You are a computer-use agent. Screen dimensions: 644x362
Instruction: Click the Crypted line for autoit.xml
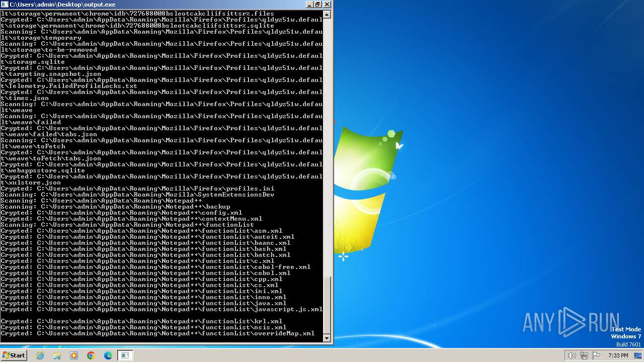(147, 237)
